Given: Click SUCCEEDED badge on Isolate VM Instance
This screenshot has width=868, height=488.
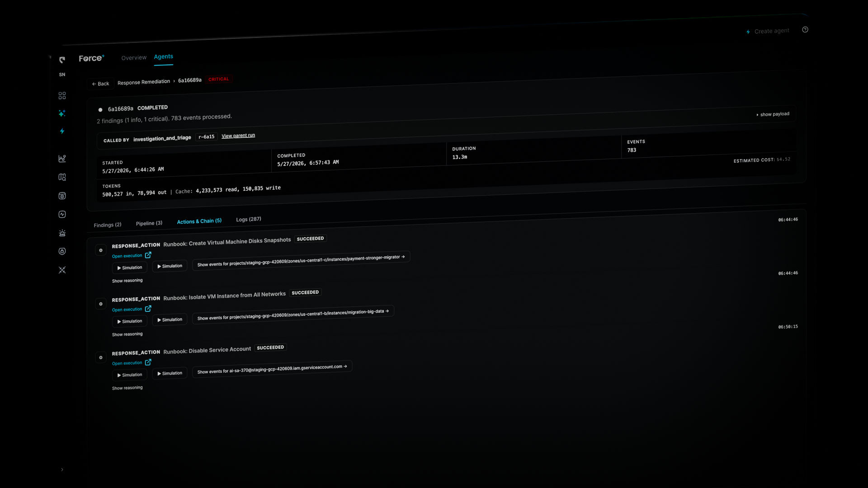Looking at the screenshot, I should 305,293.
